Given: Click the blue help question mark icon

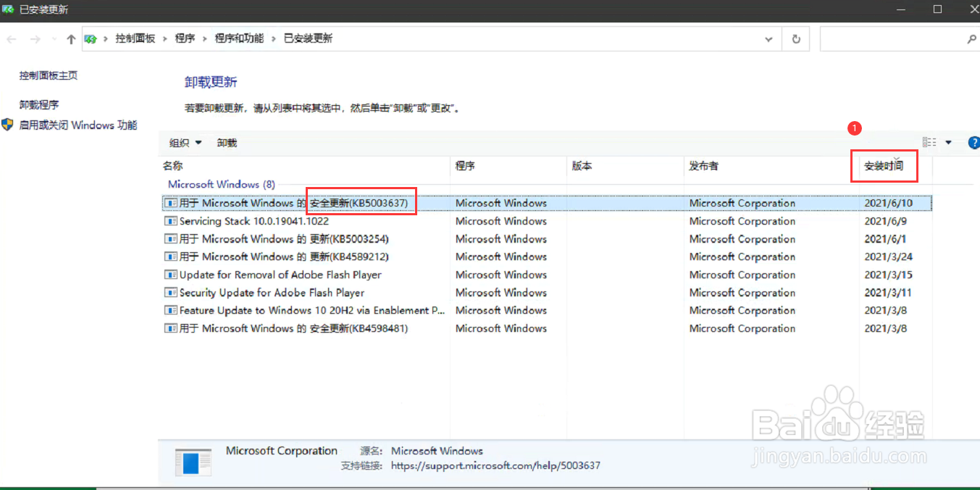Looking at the screenshot, I should (x=973, y=142).
